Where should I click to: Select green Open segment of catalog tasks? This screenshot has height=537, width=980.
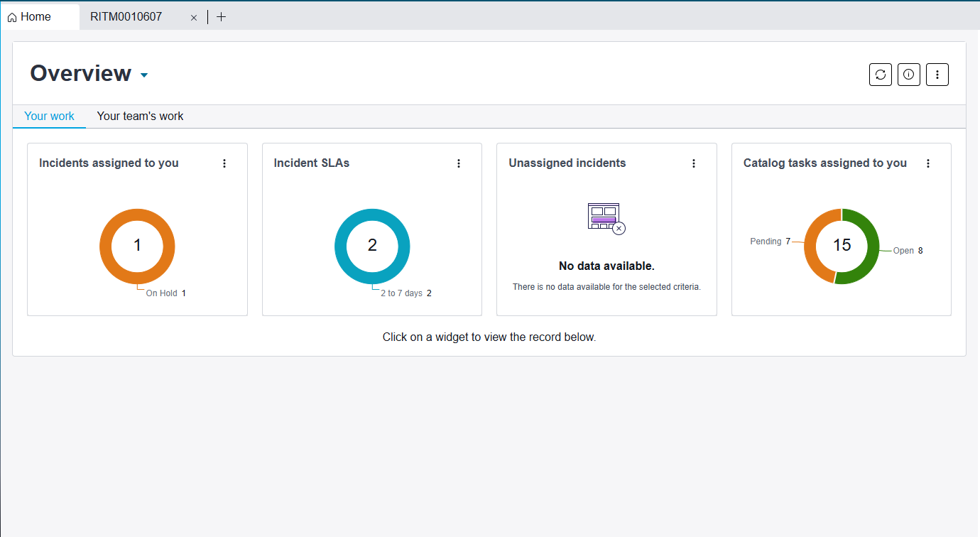point(873,246)
